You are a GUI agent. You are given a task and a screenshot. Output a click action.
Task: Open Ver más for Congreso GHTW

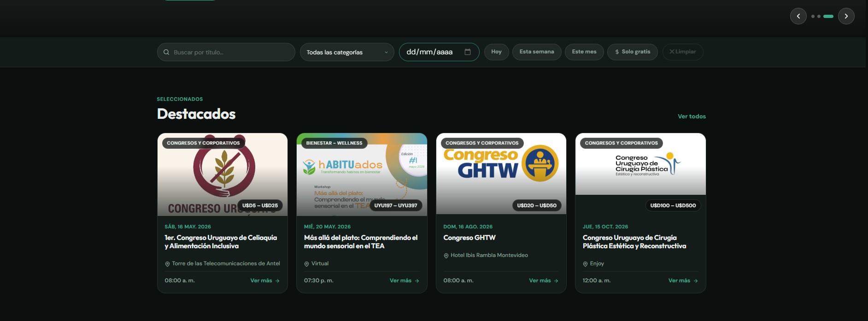click(544, 280)
